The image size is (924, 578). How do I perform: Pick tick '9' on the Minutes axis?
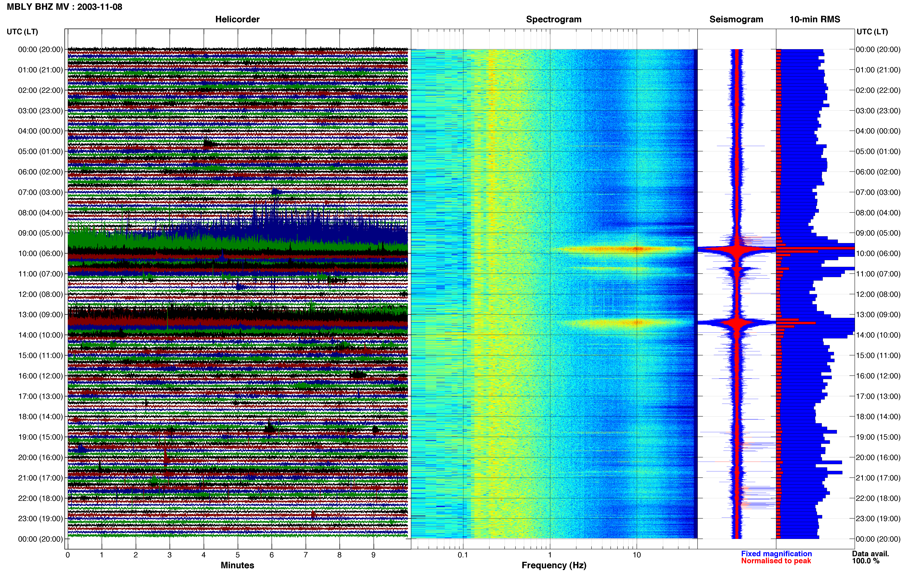[x=374, y=555]
